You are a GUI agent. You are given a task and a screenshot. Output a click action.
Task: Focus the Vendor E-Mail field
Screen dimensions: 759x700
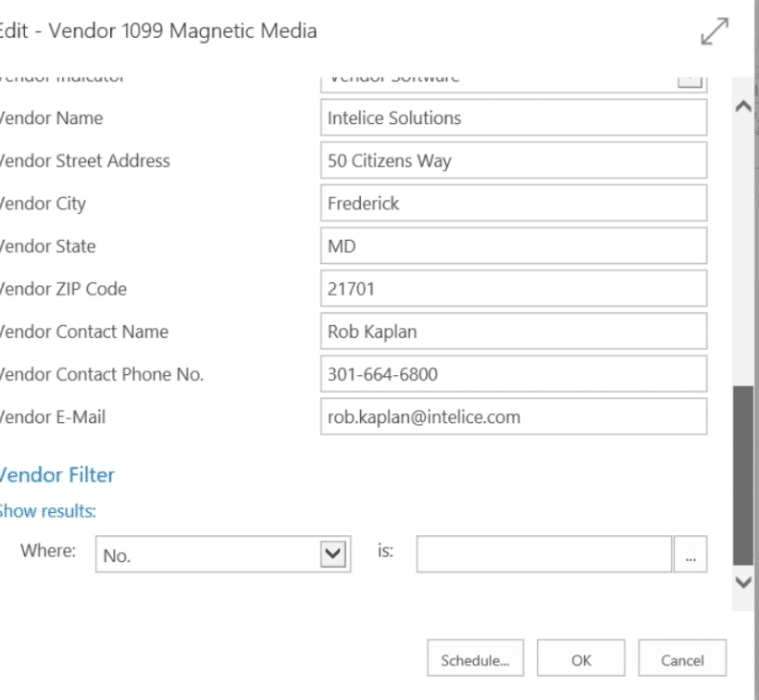(514, 417)
